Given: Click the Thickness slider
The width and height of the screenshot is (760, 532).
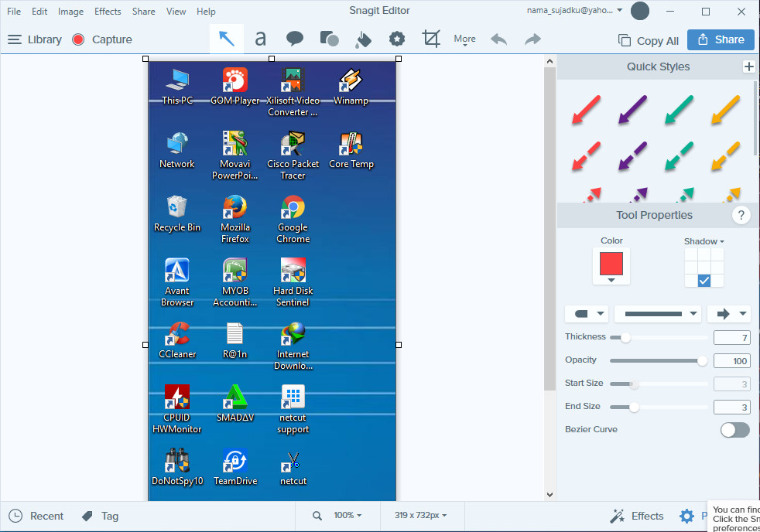Looking at the screenshot, I should [x=658, y=337].
